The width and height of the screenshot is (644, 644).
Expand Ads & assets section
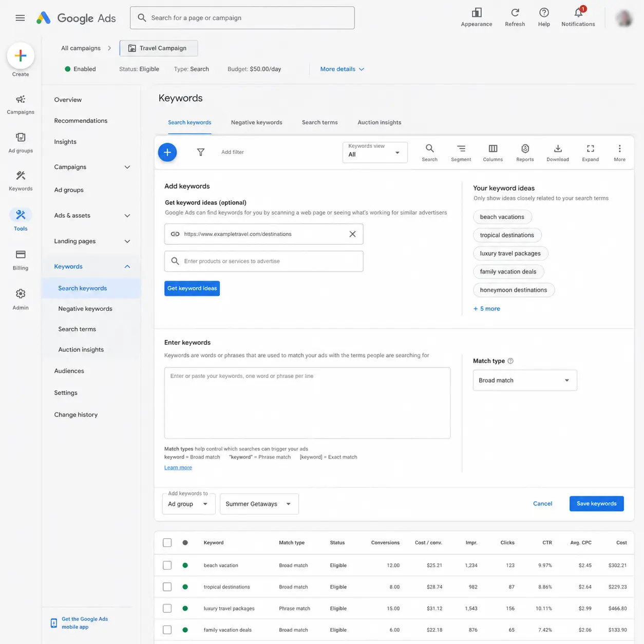pyautogui.click(x=127, y=216)
